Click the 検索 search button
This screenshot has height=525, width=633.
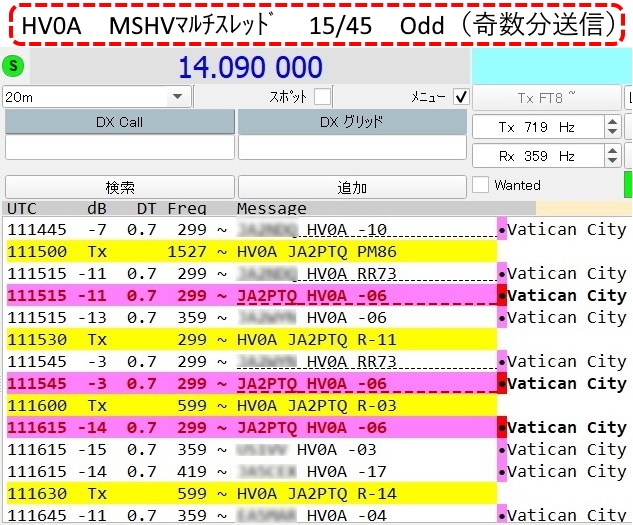[119, 187]
